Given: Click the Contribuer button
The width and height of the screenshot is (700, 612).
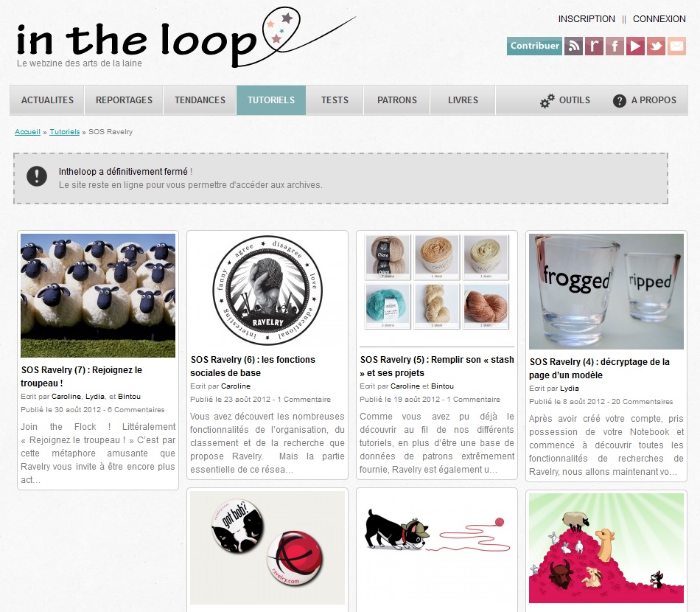Looking at the screenshot, I should (534, 46).
